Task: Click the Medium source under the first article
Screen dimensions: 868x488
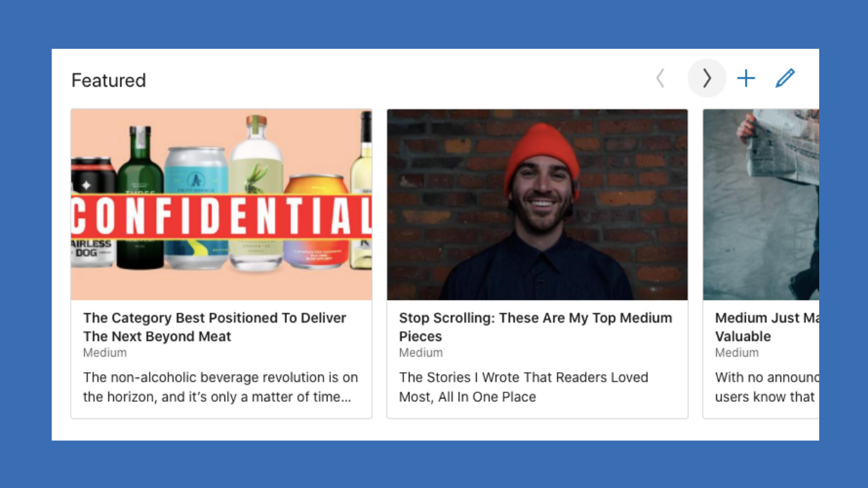Action: click(105, 352)
